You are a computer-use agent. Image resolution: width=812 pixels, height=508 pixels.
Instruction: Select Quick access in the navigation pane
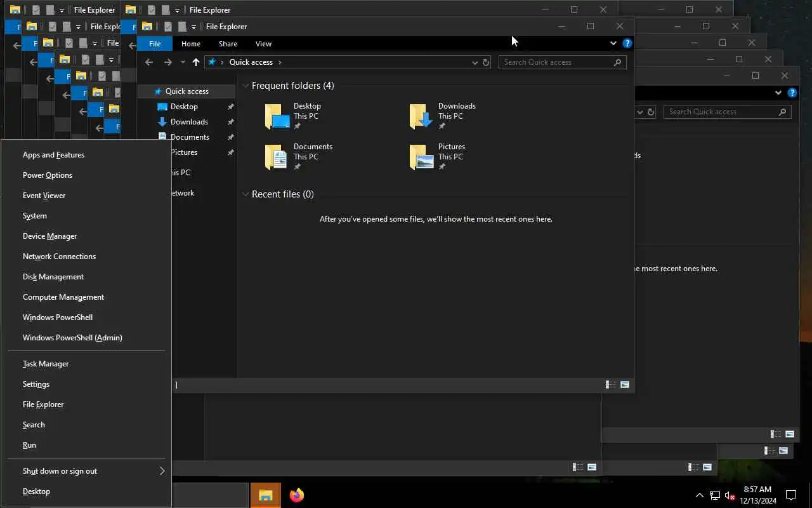[x=187, y=91]
